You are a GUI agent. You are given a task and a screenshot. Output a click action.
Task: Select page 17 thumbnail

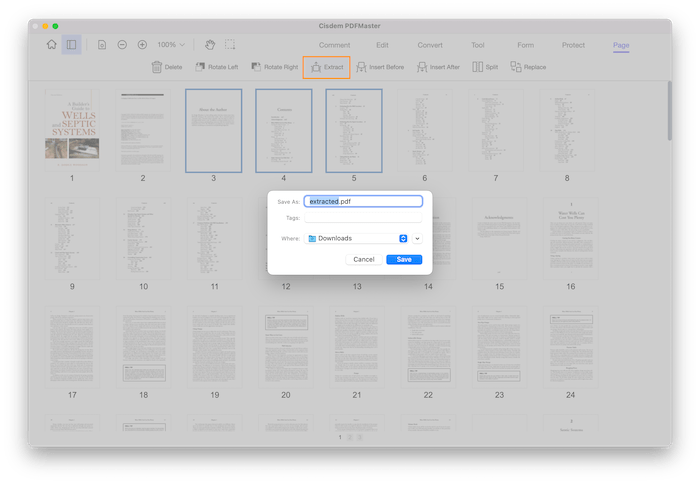click(72, 347)
